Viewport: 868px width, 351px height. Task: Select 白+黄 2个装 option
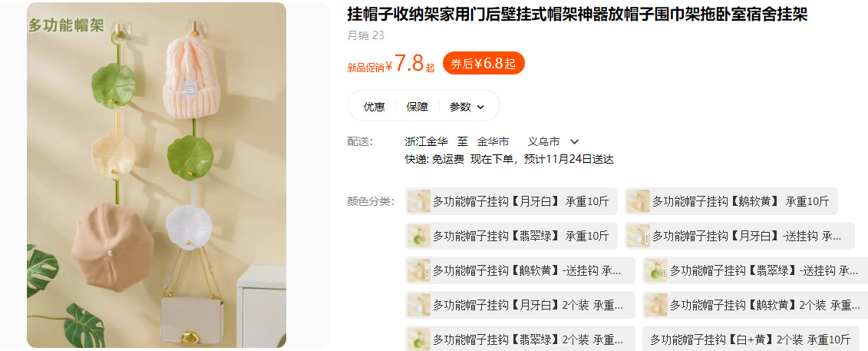click(x=751, y=339)
